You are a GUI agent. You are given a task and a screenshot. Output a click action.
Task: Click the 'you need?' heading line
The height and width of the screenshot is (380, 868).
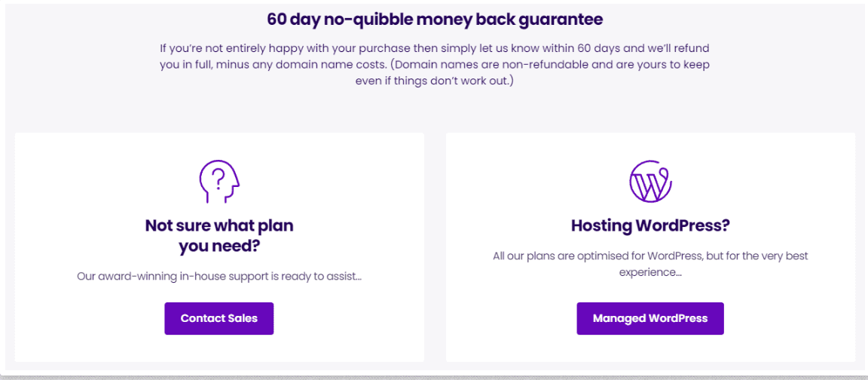click(219, 246)
